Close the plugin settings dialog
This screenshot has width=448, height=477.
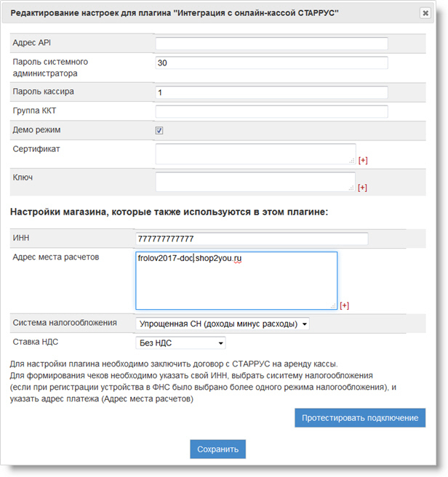coord(425,13)
